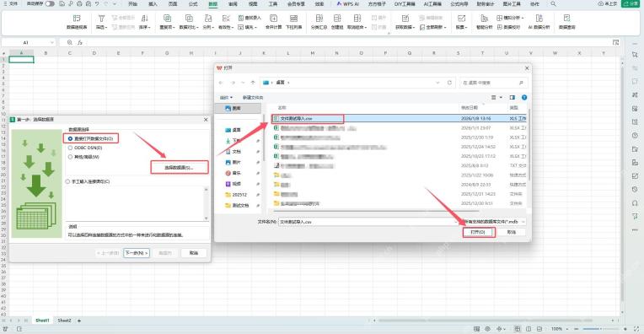
Task: Select 直接打开数据文件 radio option
Action: click(x=70, y=139)
